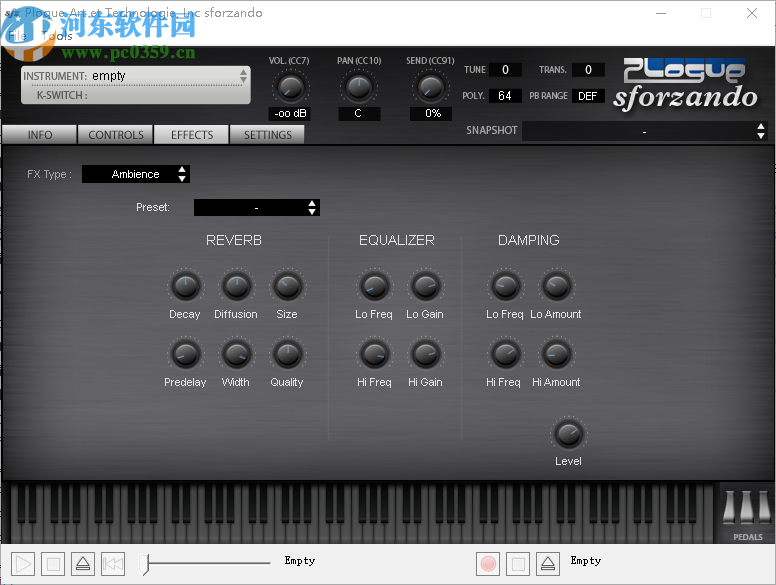This screenshot has height=585, width=776.
Task: Click the reverb Decay knob
Action: (185, 288)
